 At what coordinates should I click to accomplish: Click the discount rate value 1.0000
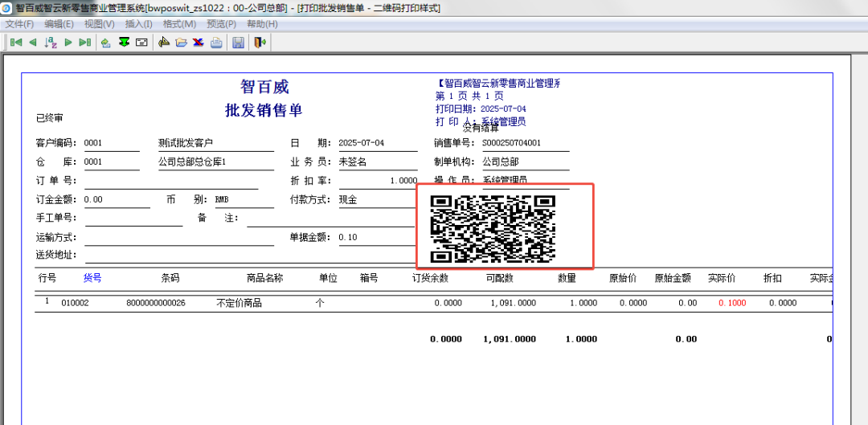[403, 181]
